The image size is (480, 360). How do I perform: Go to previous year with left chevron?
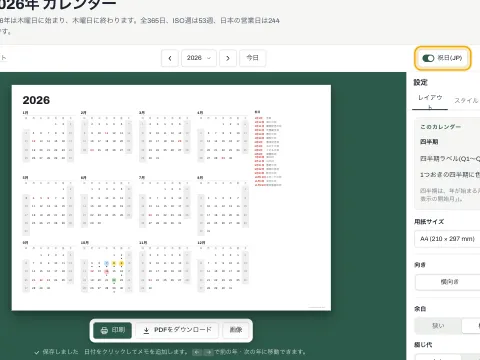tap(170, 58)
